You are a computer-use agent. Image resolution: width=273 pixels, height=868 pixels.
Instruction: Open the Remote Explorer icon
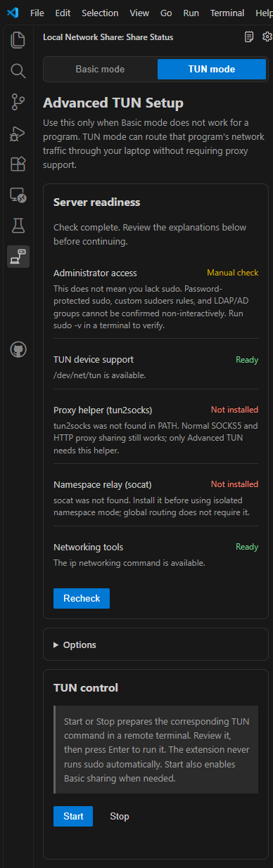18,195
